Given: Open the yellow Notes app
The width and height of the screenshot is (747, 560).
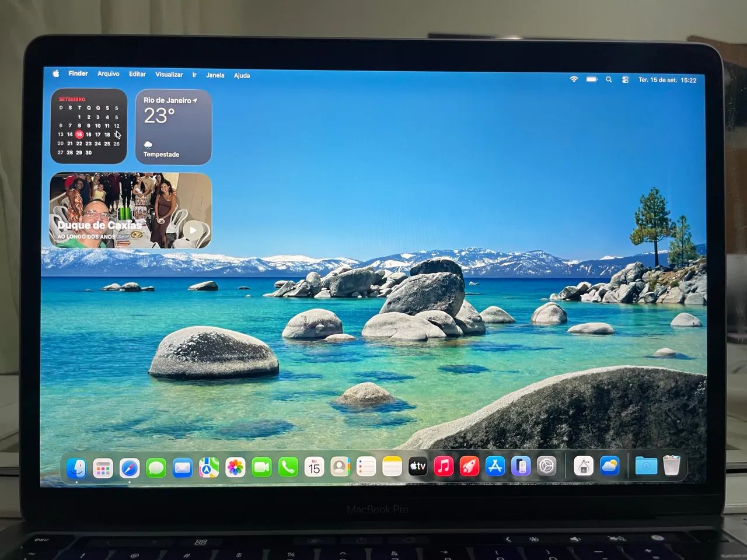Looking at the screenshot, I should tap(392, 467).
